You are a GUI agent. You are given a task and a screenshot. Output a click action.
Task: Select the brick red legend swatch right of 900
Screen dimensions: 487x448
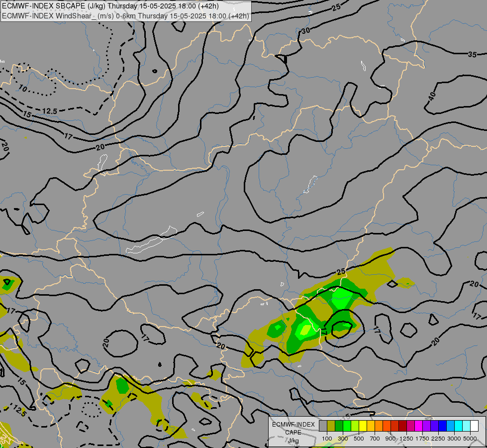[395, 426]
